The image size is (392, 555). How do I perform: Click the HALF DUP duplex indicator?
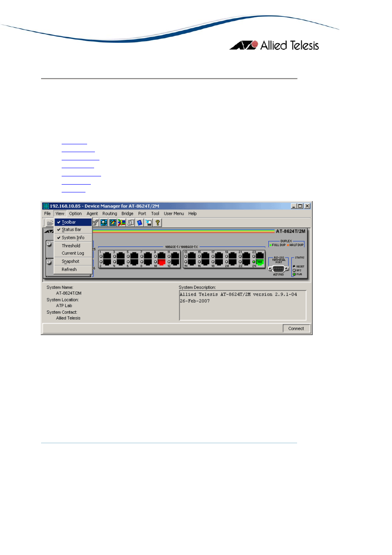coord(295,245)
